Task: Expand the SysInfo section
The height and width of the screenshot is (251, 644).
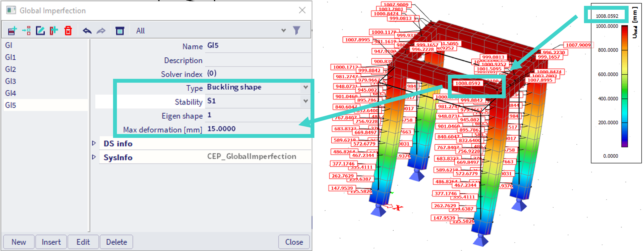Action: click(94, 157)
